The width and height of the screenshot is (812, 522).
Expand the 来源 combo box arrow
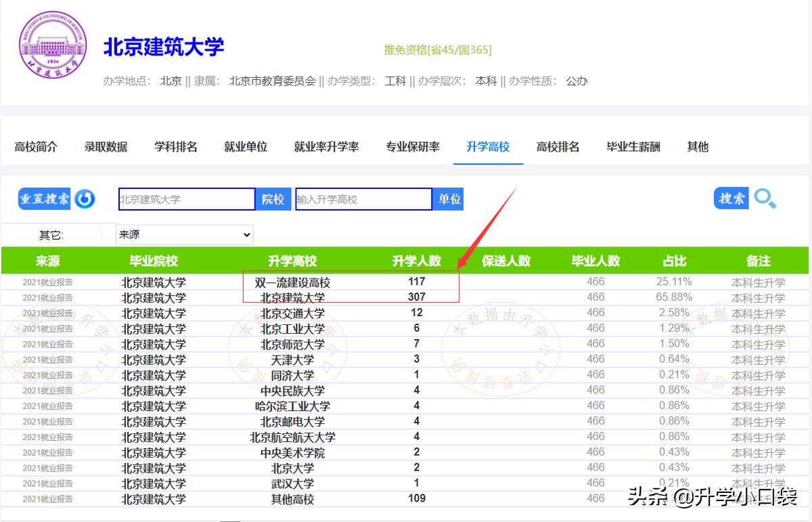coord(246,234)
